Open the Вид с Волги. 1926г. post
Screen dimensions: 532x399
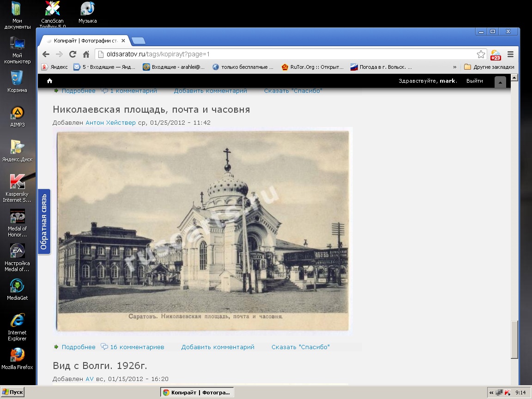[100, 366]
